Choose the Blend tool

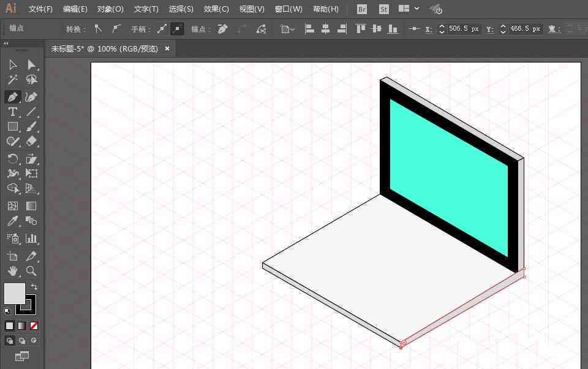click(x=31, y=221)
